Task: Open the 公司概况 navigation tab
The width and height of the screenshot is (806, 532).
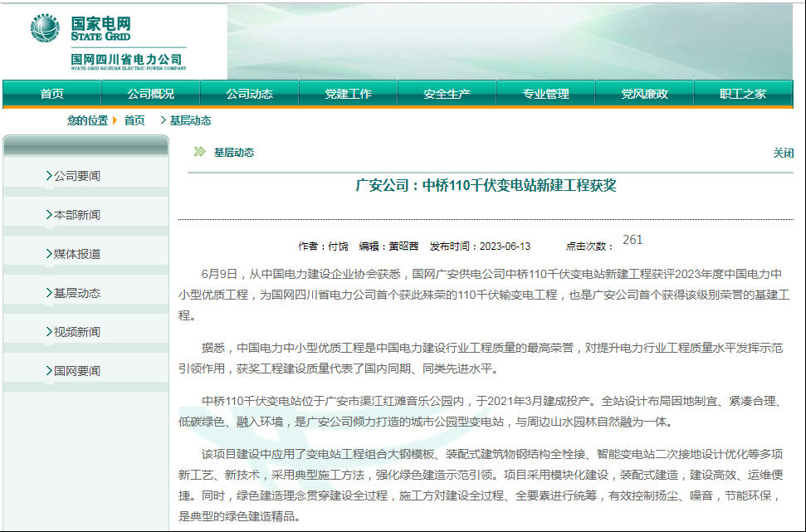Action: coord(150,94)
